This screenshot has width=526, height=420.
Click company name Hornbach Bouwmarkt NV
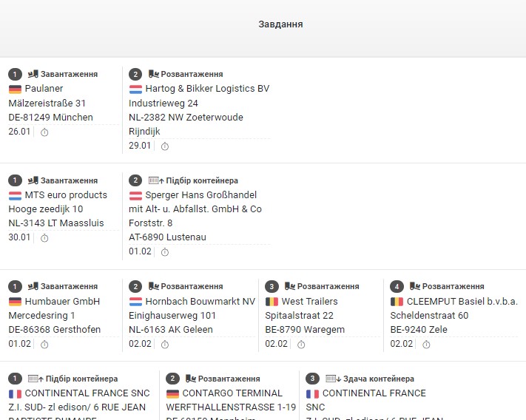click(x=200, y=302)
